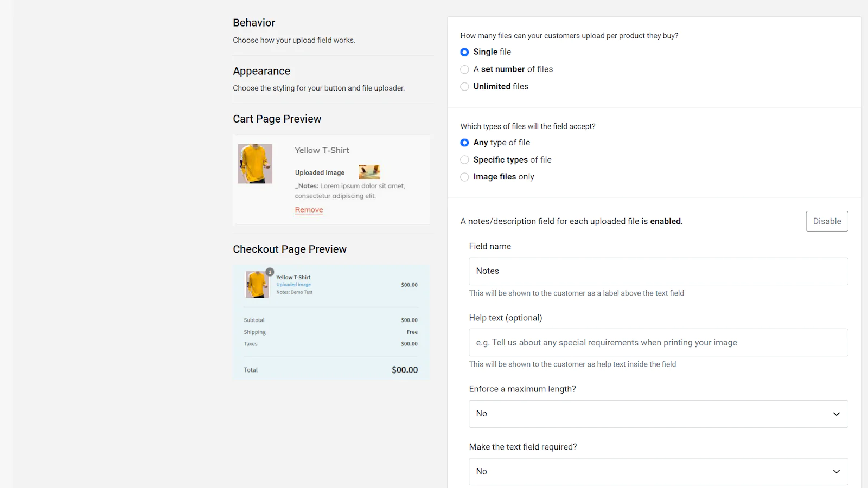Image resolution: width=868 pixels, height=488 pixels.
Task: Select the Single file option
Action: pyautogui.click(x=464, y=52)
